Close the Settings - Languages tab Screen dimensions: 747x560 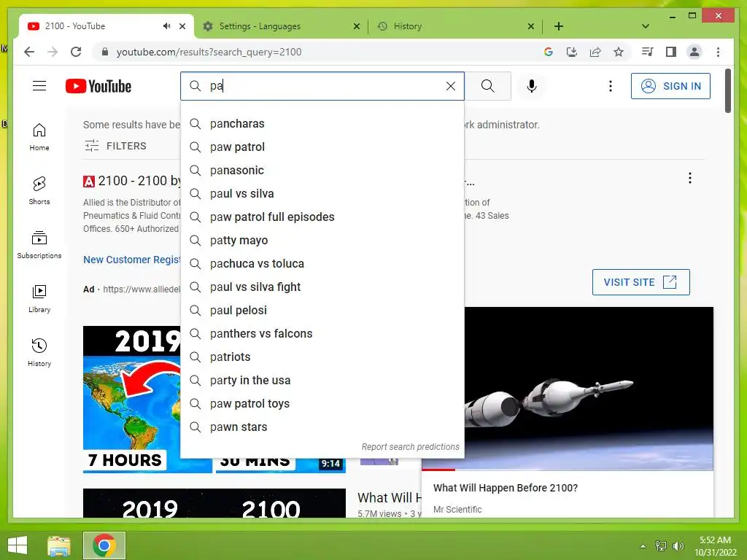pyautogui.click(x=356, y=26)
